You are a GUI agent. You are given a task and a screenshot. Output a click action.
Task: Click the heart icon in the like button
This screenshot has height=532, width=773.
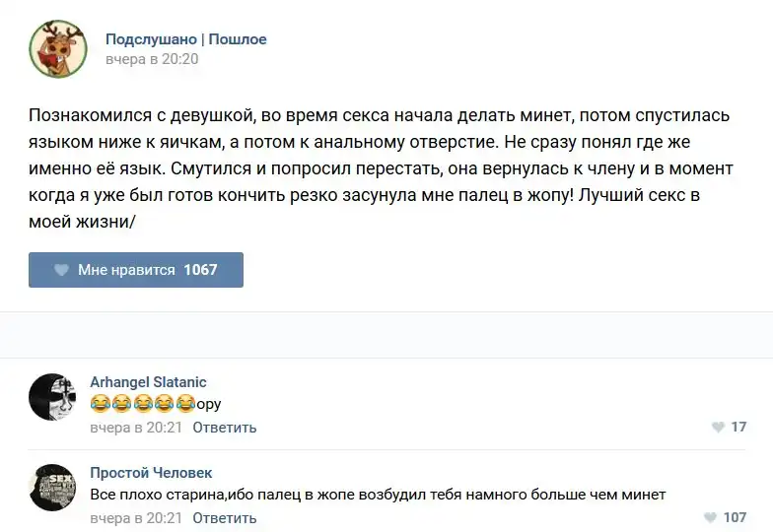[x=61, y=270]
